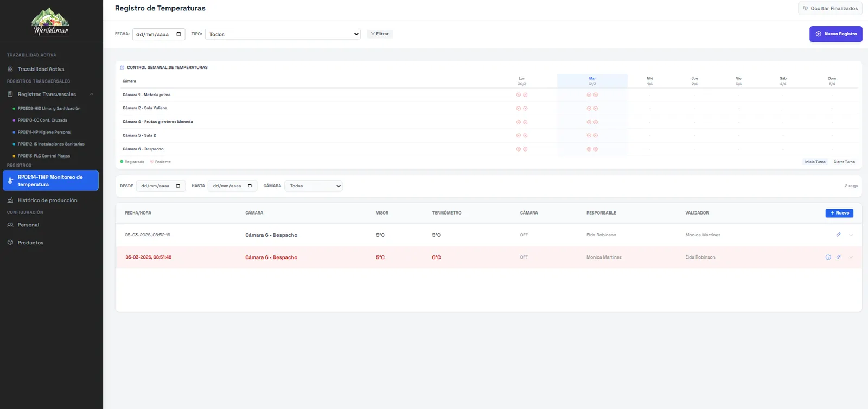This screenshot has height=409, width=868.
Task: Click the DESDE date field
Action: [x=161, y=186]
